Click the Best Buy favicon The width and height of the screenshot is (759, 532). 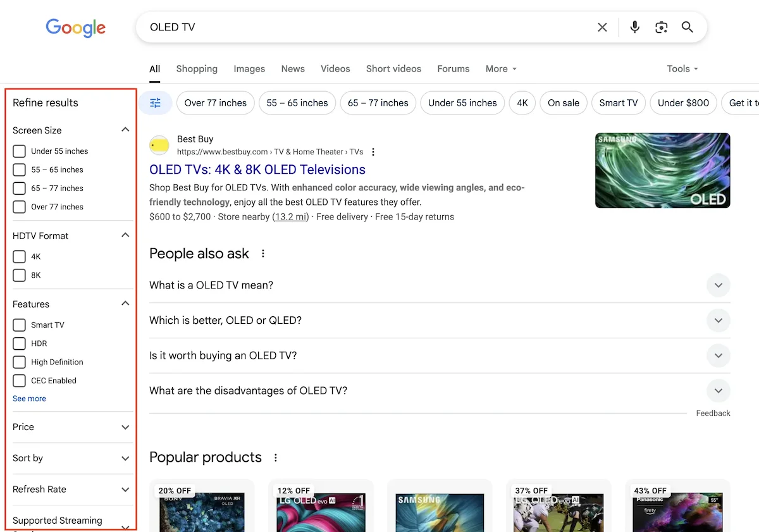[159, 145]
